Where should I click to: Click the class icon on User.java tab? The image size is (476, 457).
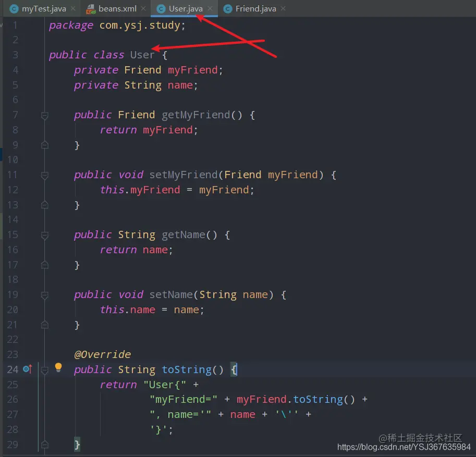tap(161, 9)
